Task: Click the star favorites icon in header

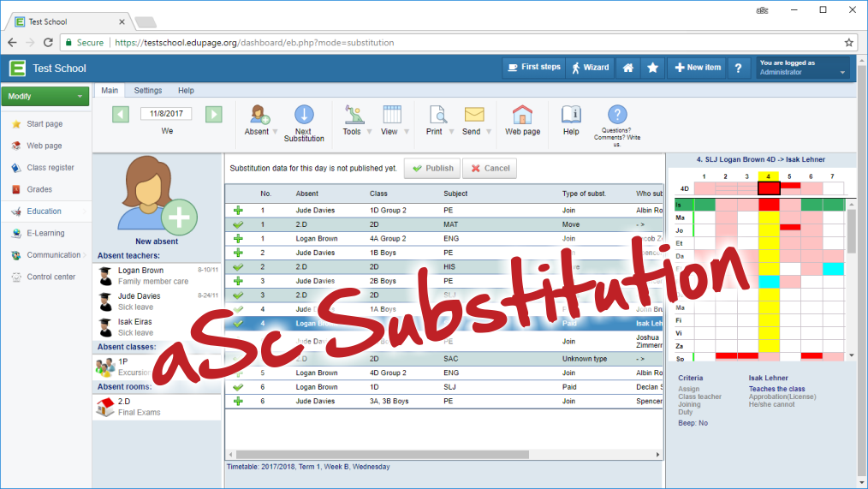Action: (x=652, y=68)
